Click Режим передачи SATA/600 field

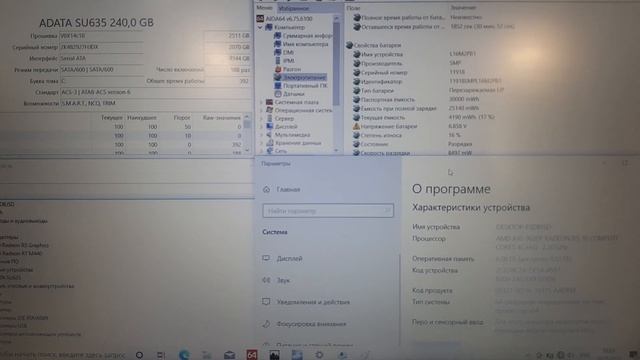point(101,70)
